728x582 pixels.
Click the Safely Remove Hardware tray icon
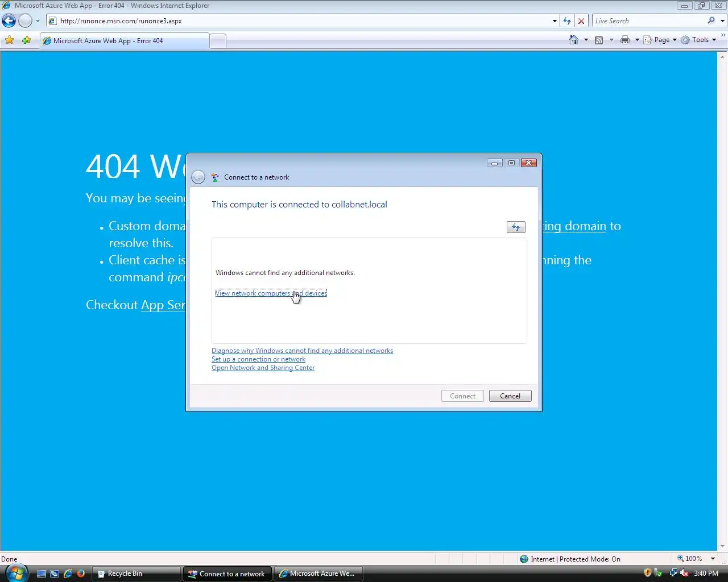[659, 573]
